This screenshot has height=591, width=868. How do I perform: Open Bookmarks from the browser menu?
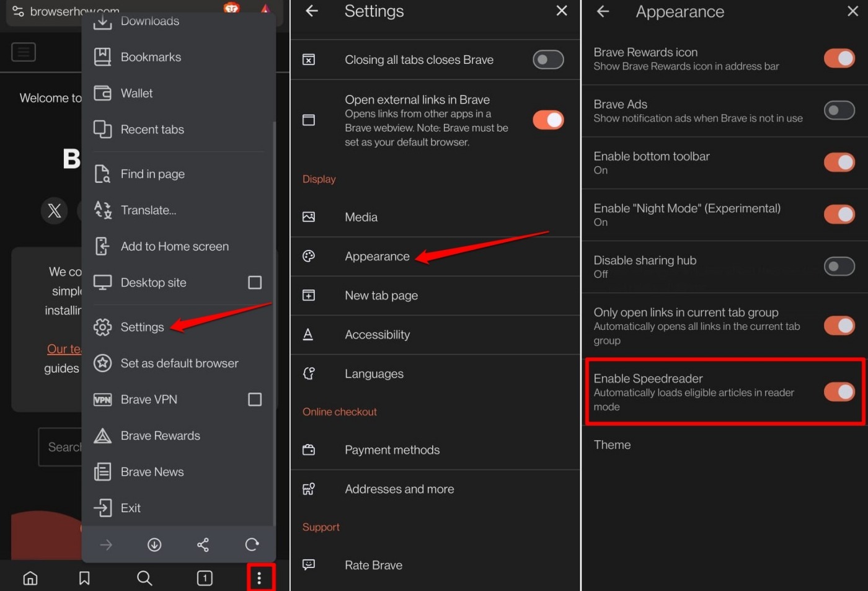(x=179, y=57)
